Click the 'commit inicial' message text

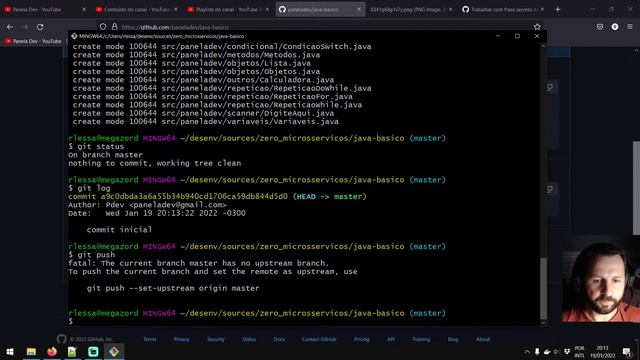point(119,230)
